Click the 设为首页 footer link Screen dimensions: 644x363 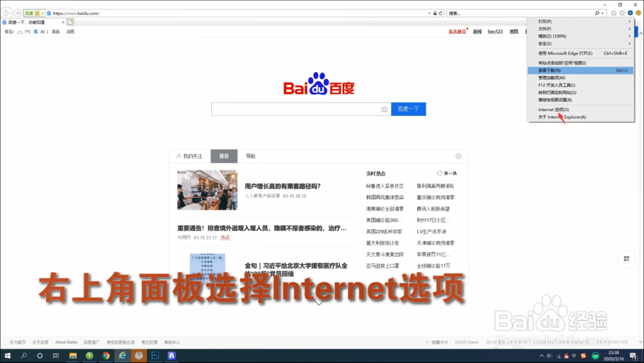[17, 342]
